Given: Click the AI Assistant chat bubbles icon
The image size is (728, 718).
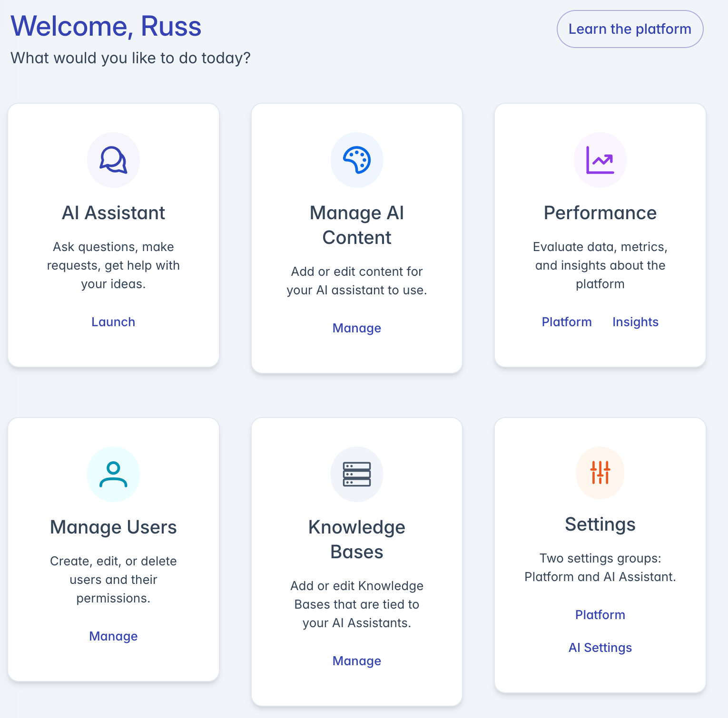Looking at the screenshot, I should [113, 160].
